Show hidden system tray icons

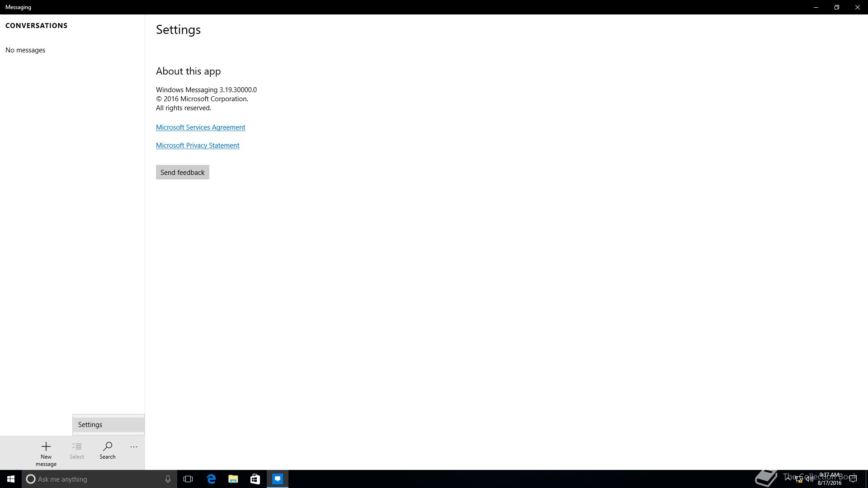[788, 479]
